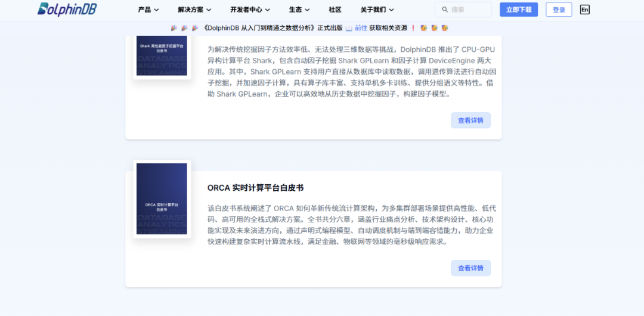This screenshot has width=644, height=316.
Task: Expand the chevron next to 开发者中心
Action: point(267,10)
